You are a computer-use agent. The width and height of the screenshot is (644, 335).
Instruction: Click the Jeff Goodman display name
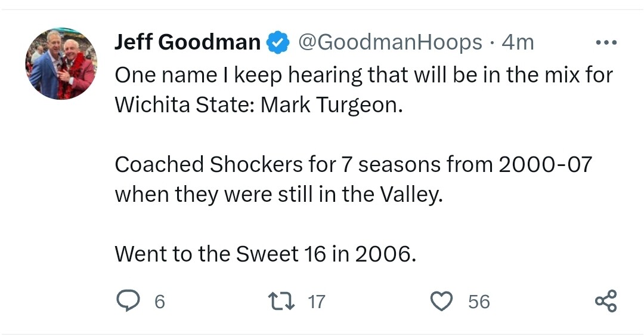click(187, 42)
